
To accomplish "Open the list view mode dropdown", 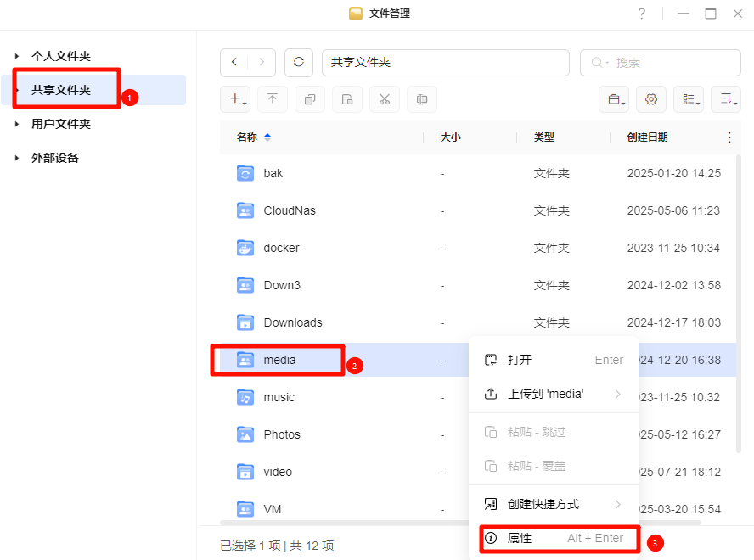I will pyautogui.click(x=689, y=99).
